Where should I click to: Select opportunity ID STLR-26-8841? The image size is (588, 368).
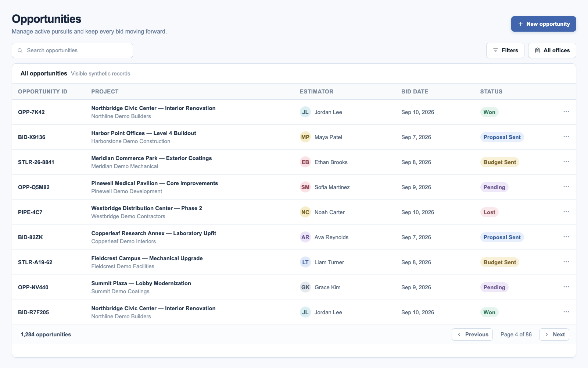(x=36, y=162)
